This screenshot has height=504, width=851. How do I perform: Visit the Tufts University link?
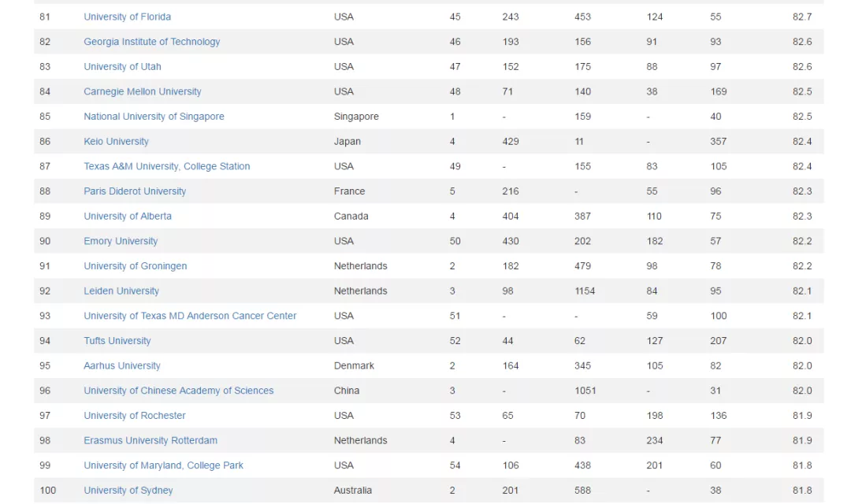pyautogui.click(x=117, y=341)
